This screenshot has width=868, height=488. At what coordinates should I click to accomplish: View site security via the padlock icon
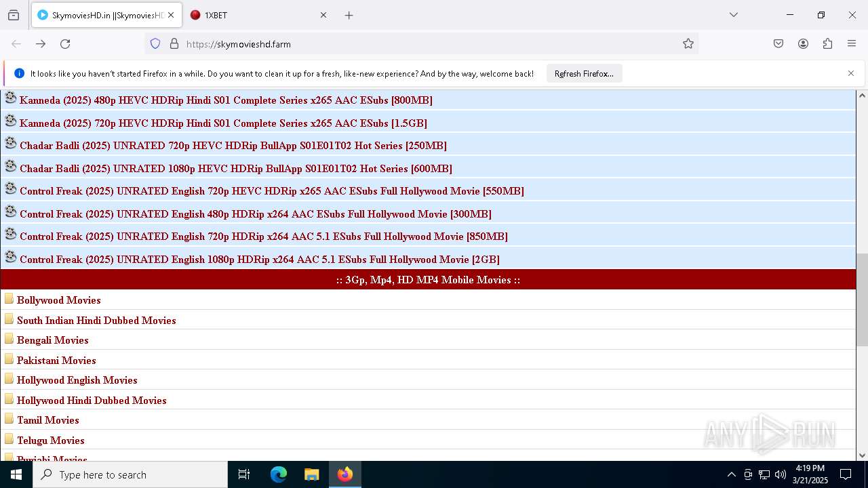click(174, 43)
